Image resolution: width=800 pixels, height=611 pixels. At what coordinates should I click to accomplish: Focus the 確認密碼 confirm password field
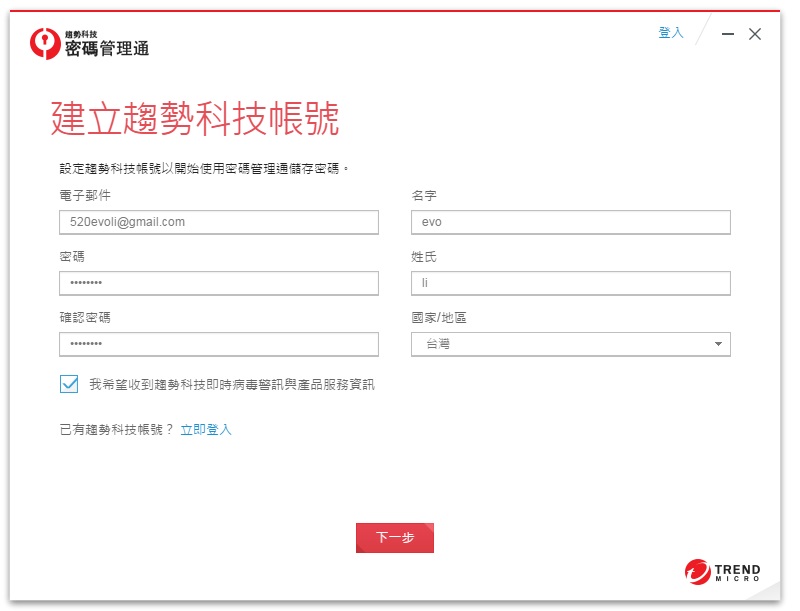tap(219, 344)
